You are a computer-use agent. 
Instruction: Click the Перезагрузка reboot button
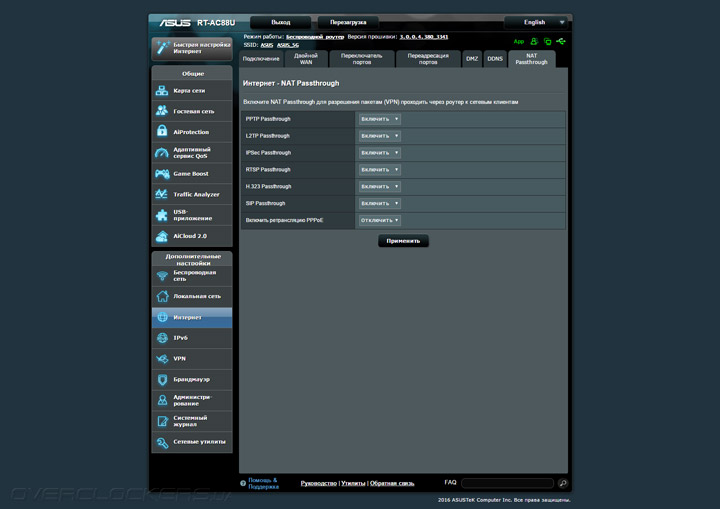[x=348, y=22]
